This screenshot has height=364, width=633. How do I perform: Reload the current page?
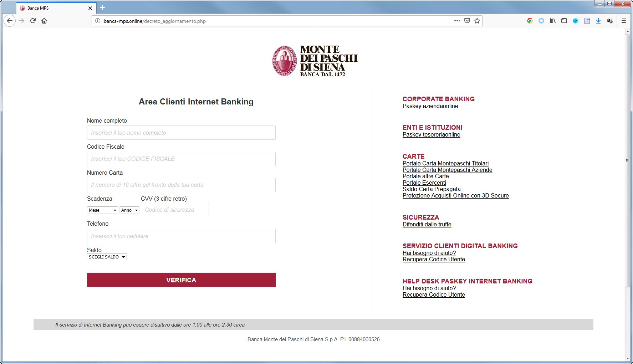pyautogui.click(x=33, y=21)
